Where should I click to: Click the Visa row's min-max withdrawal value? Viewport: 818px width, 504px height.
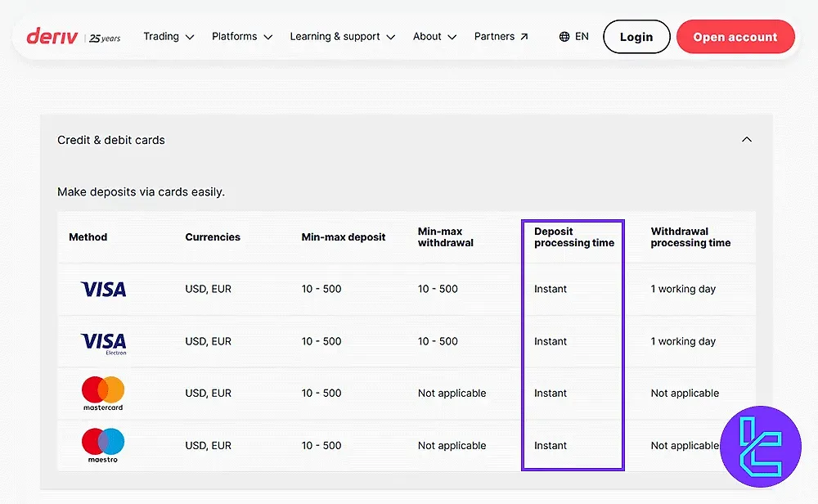tap(438, 289)
